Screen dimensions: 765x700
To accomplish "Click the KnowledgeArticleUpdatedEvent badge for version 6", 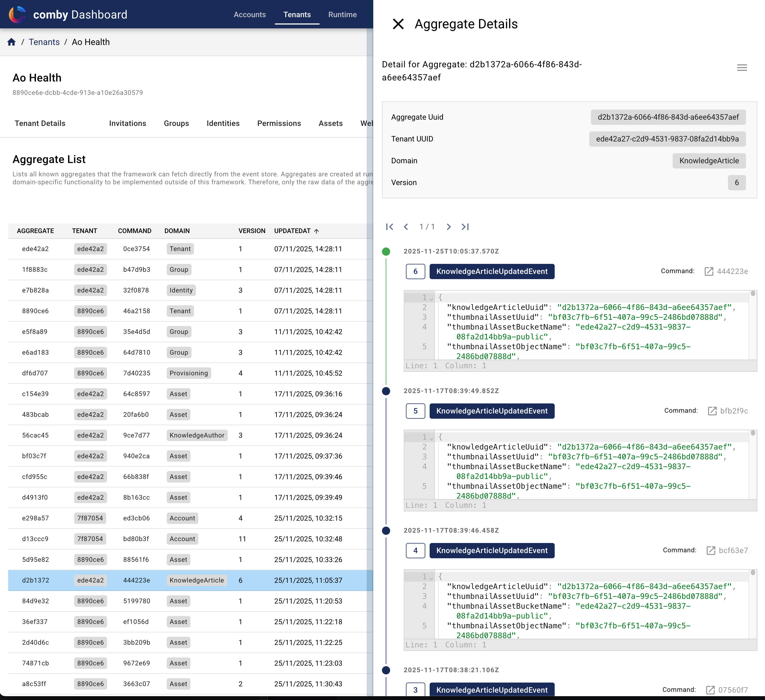I will (492, 271).
